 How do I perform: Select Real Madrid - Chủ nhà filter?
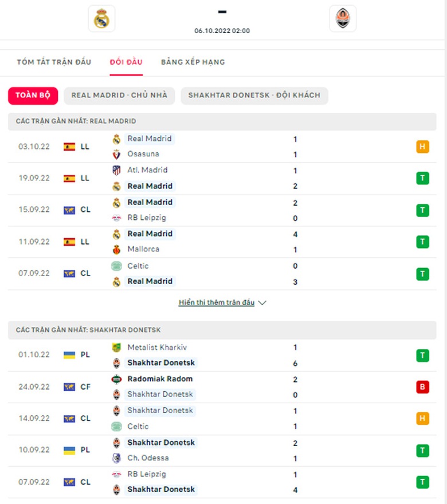click(119, 95)
